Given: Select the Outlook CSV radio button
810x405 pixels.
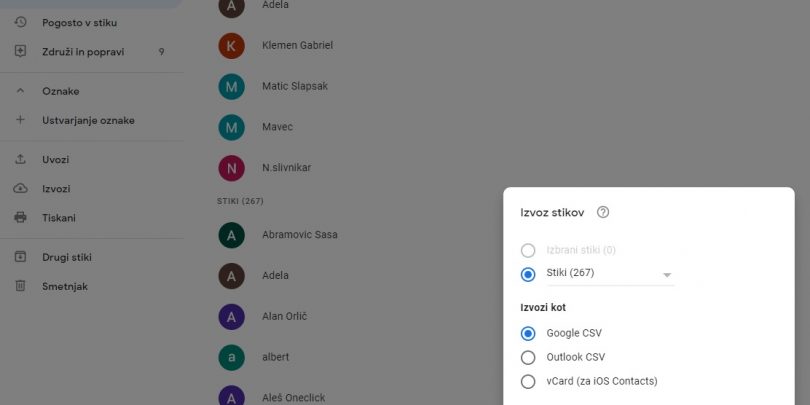Looking at the screenshot, I should pyautogui.click(x=528, y=357).
